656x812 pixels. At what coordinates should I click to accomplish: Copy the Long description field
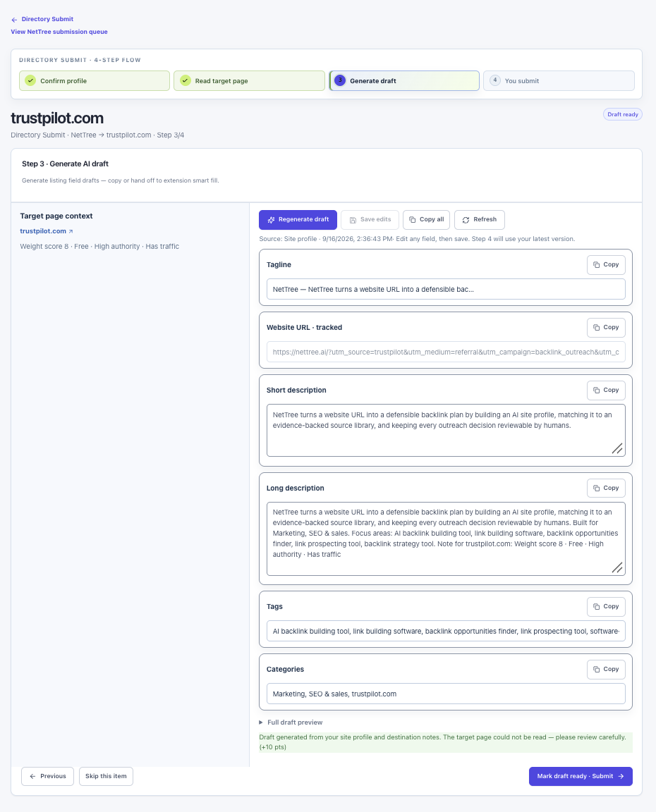pyautogui.click(x=606, y=488)
